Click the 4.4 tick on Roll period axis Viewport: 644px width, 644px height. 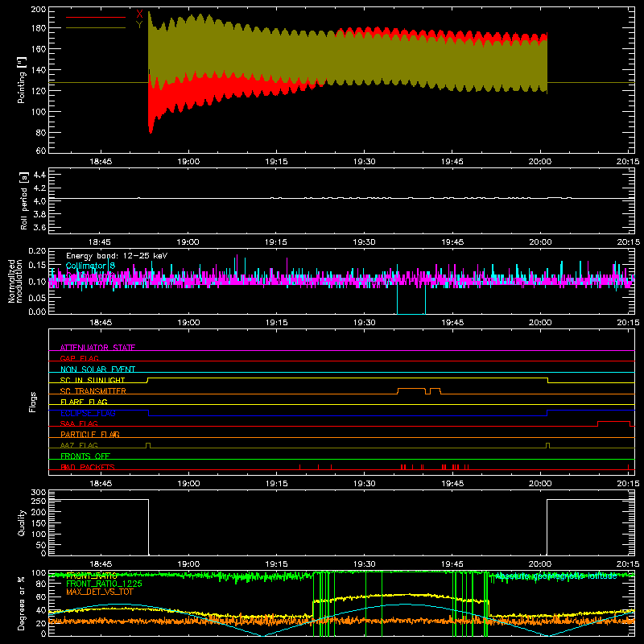click(x=39, y=175)
